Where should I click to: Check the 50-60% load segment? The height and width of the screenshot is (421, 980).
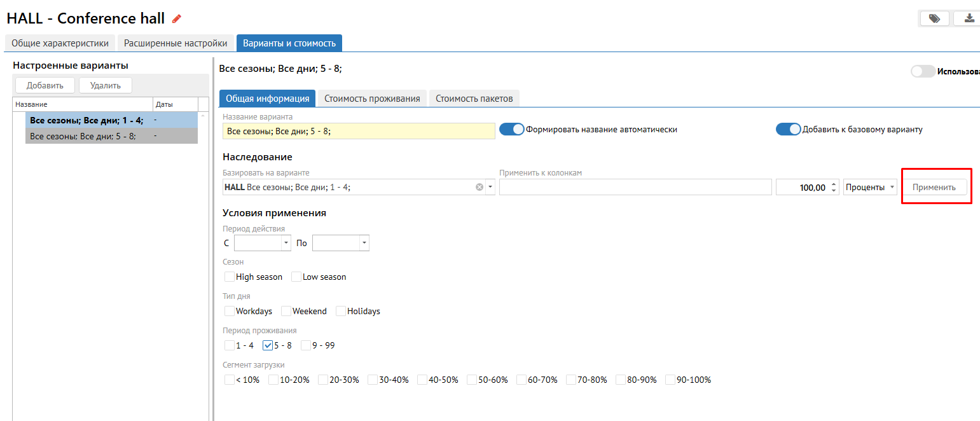coord(472,380)
